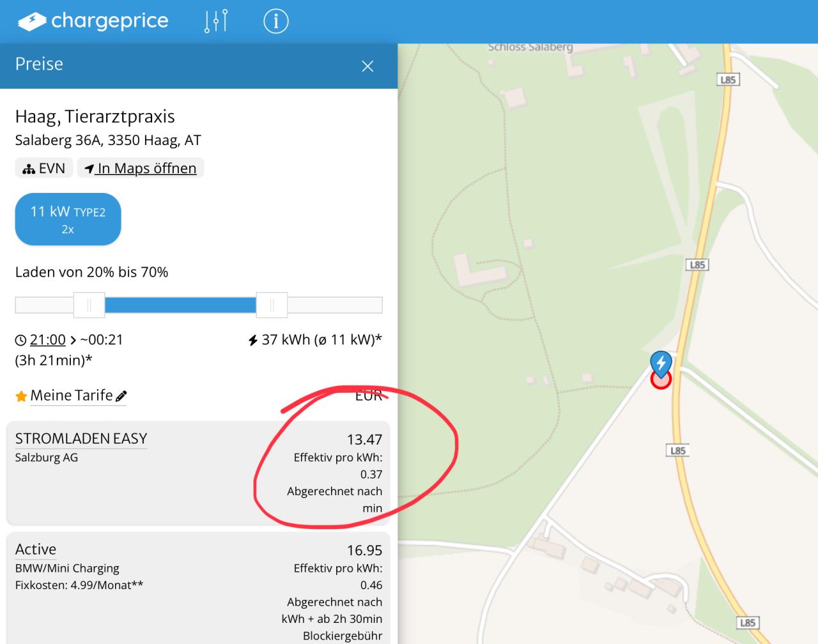Edit Meine Tarife with pencil icon
Screen dimensions: 818x644
[x=121, y=396]
